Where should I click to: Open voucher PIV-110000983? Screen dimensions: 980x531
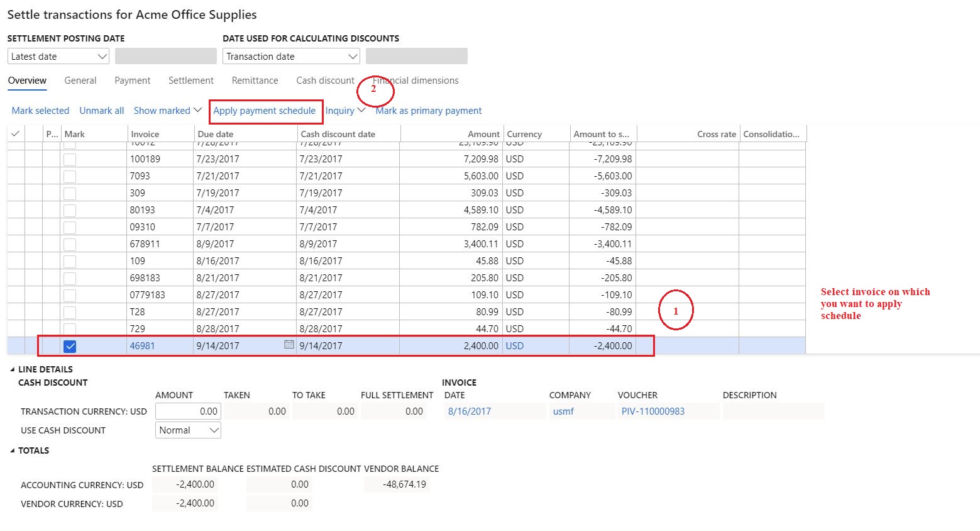[652, 411]
